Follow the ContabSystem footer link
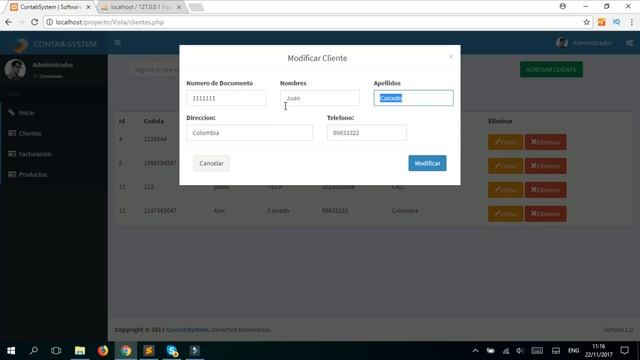The width and height of the screenshot is (640, 360). click(188, 330)
